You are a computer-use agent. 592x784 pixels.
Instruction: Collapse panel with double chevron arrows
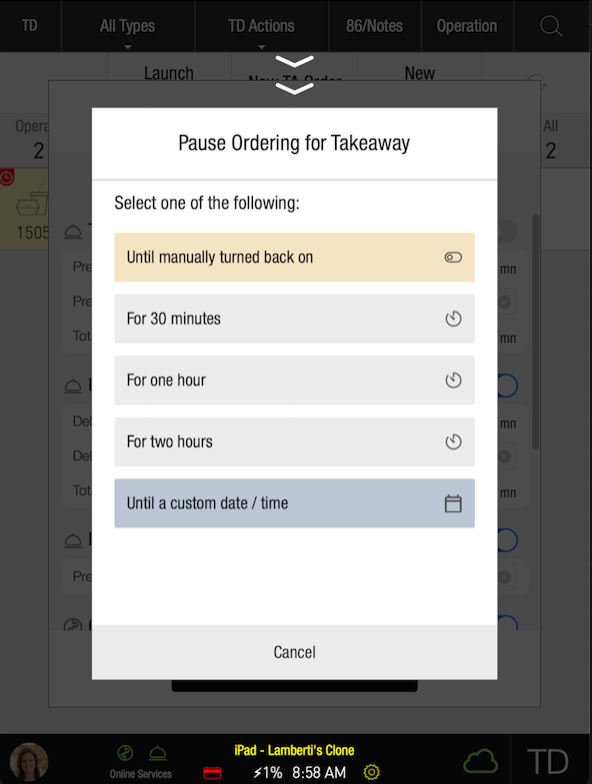pos(294,75)
